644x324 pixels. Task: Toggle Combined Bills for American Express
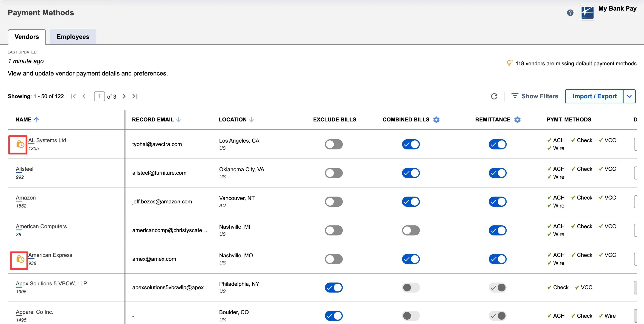click(x=411, y=259)
